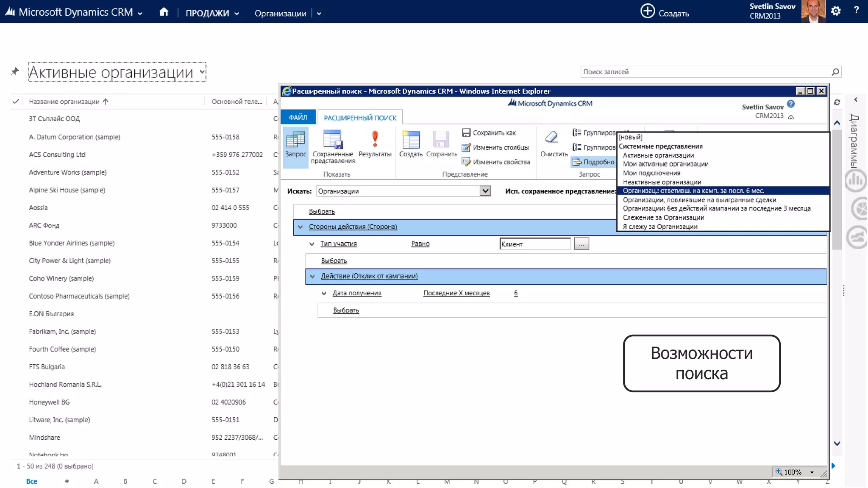The width and height of the screenshot is (868, 488).
Task: Click the pin icon beside view title
Action: coord(15,71)
